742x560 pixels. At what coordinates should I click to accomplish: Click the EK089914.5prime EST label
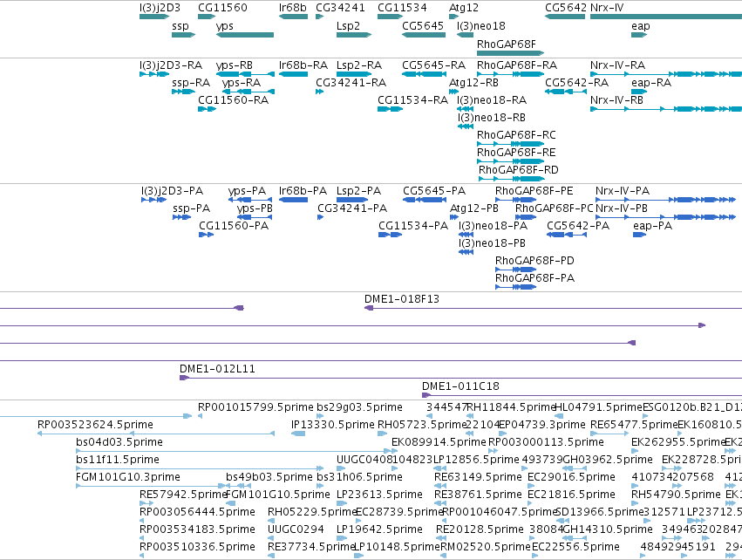pos(439,442)
